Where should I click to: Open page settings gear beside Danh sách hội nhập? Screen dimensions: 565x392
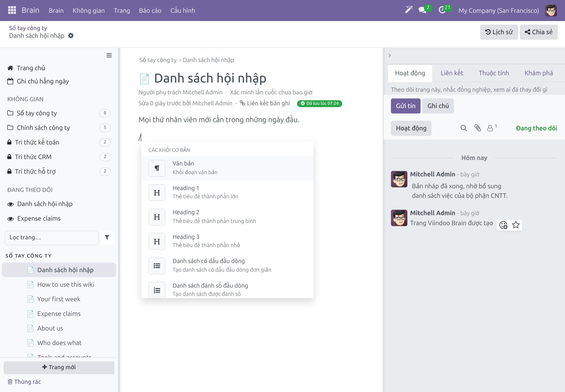pos(71,36)
